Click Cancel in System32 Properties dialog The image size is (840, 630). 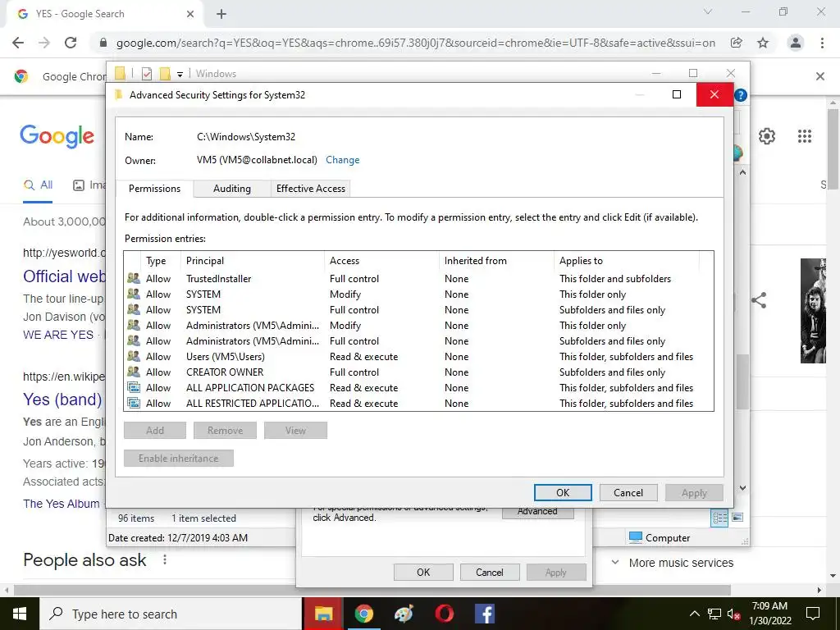click(489, 572)
